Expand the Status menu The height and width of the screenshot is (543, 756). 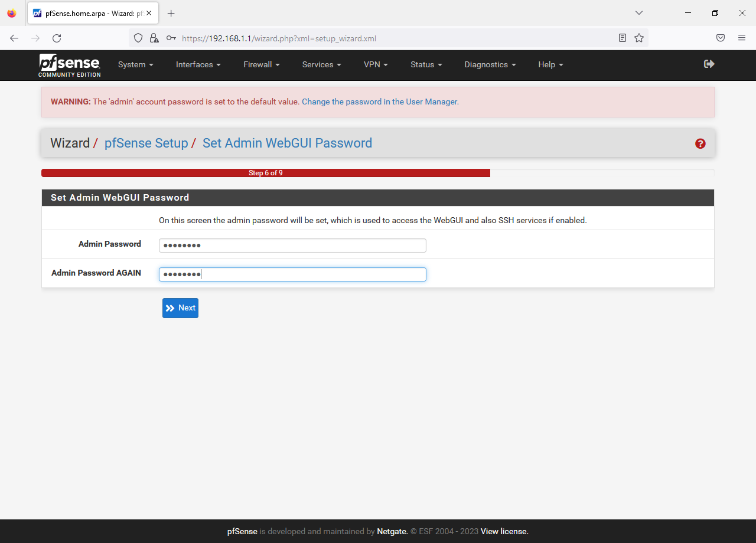(426, 64)
